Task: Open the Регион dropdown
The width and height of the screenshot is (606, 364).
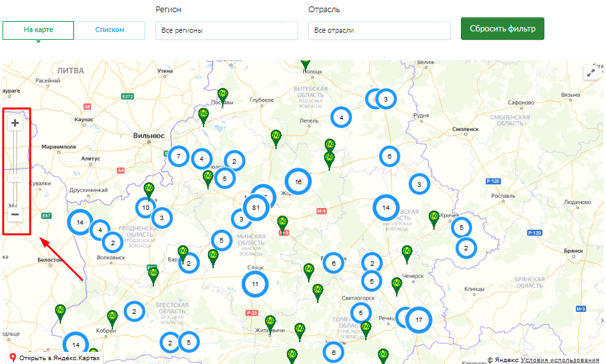Action: click(x=226, y=31)
